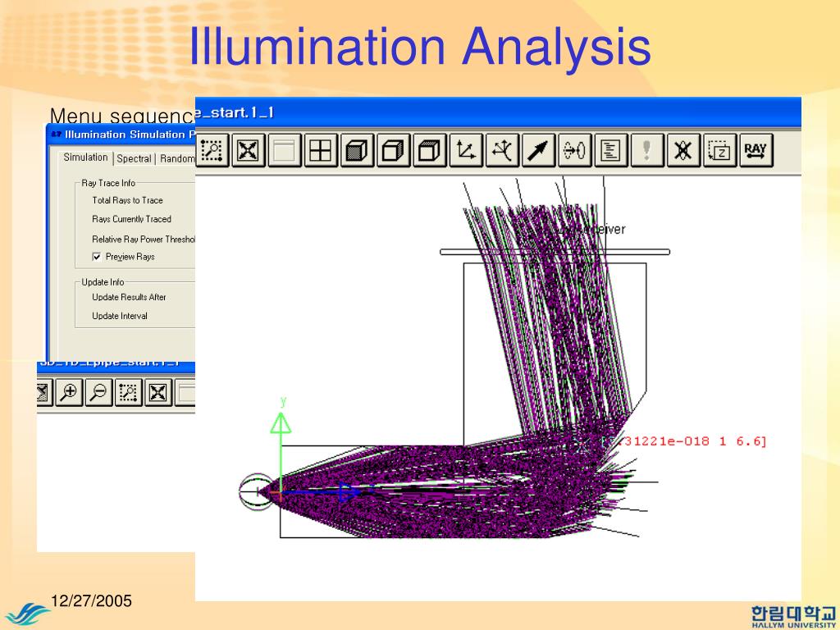Switch to the Simulation tab
Viewport: 840px width, 630px height.
pos(85,157)
